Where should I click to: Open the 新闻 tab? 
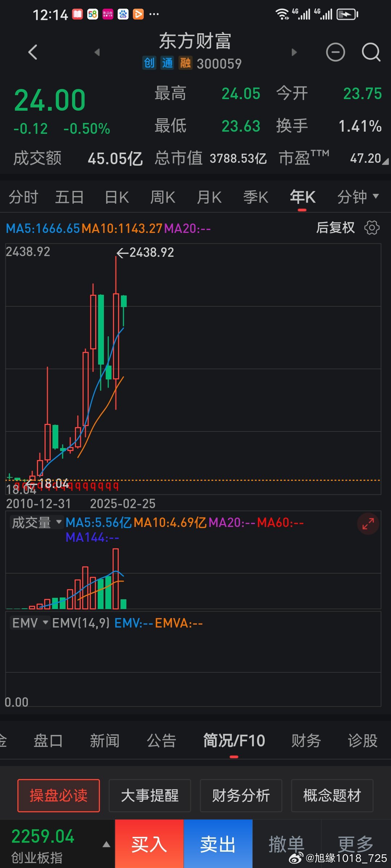point(105,741)
